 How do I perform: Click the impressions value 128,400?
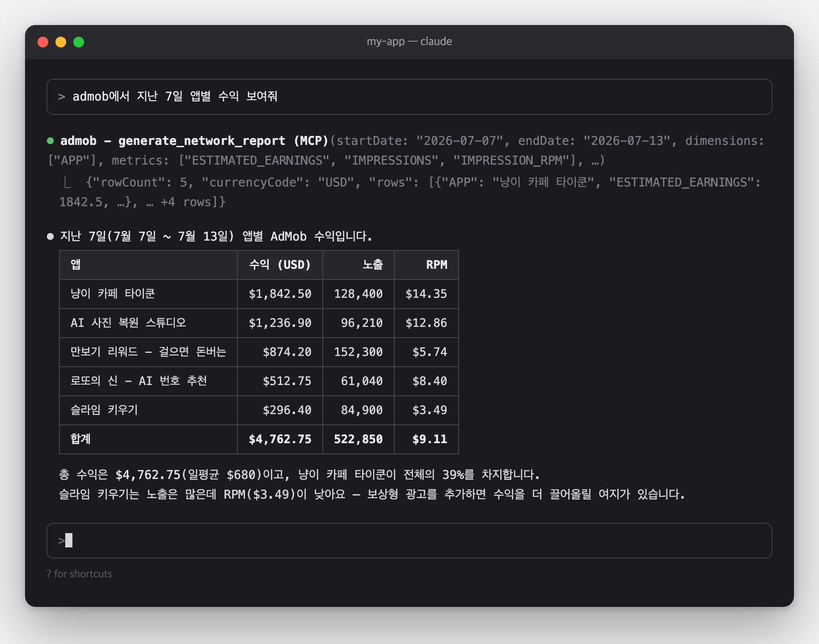pyautogui.click(x=359, y=294)
